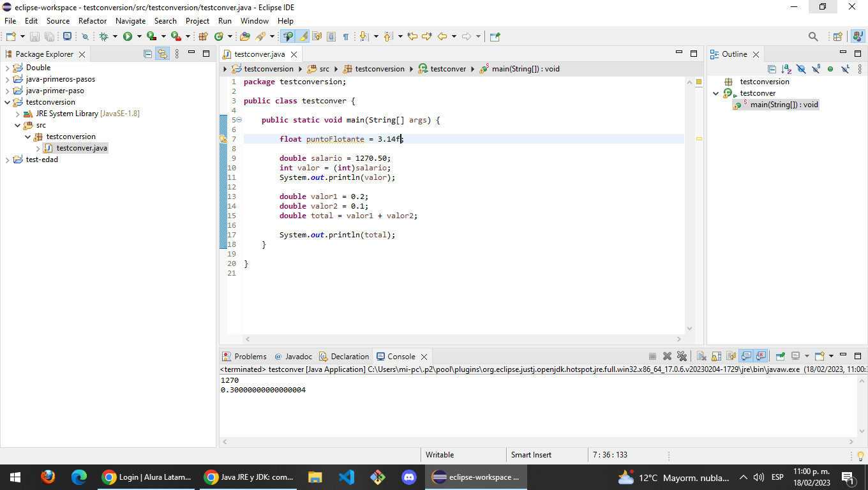
Task: Click the Clear Console icon
Action: 701,356
